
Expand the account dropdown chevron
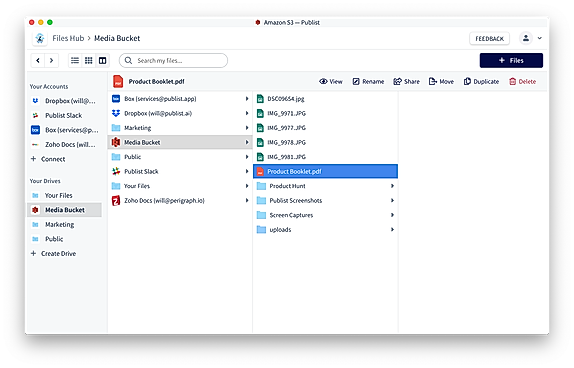click(x=540, y=38)
